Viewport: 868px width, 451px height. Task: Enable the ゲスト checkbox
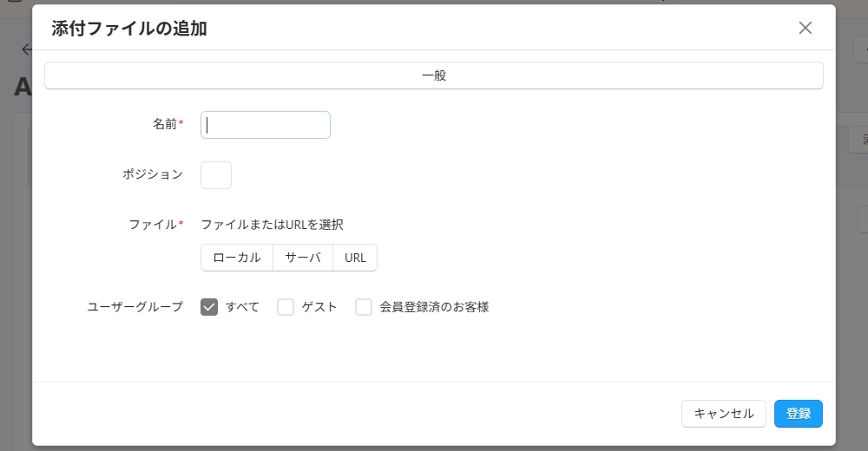click(286, 307)
